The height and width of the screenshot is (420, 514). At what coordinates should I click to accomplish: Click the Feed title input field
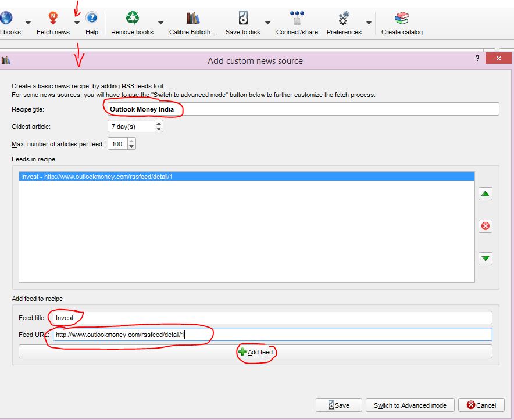tap(272, 317)
